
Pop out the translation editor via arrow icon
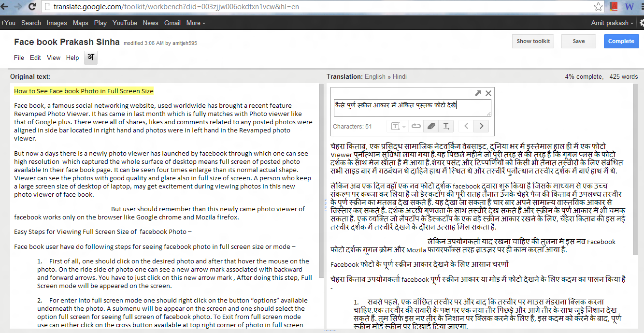click(x=479, y=93)
